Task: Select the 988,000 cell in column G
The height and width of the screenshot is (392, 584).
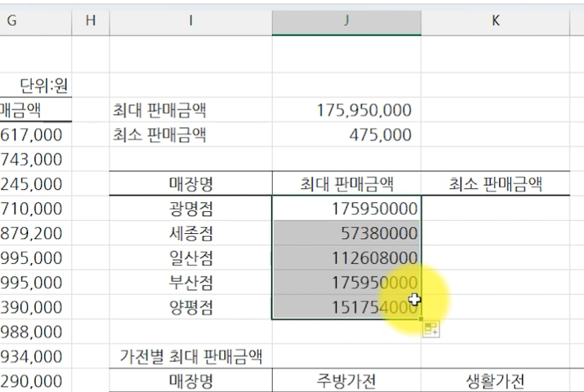Action: pos(36,332)
